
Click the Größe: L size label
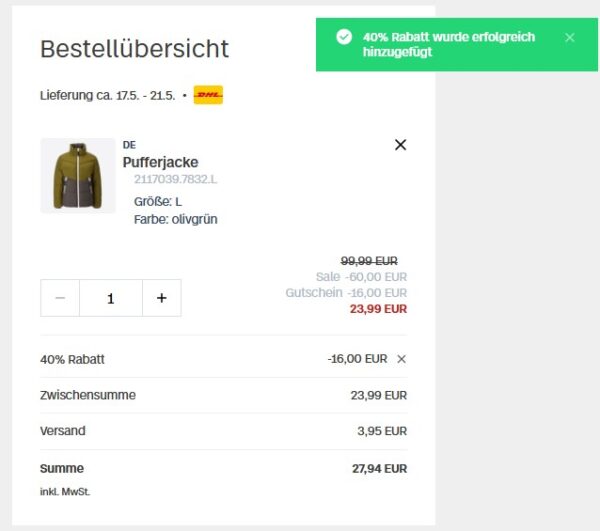[158, 202]
